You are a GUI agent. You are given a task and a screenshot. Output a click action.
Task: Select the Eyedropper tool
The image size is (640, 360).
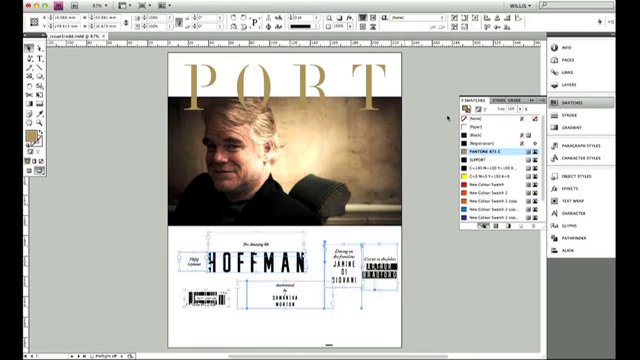(40, 113)
